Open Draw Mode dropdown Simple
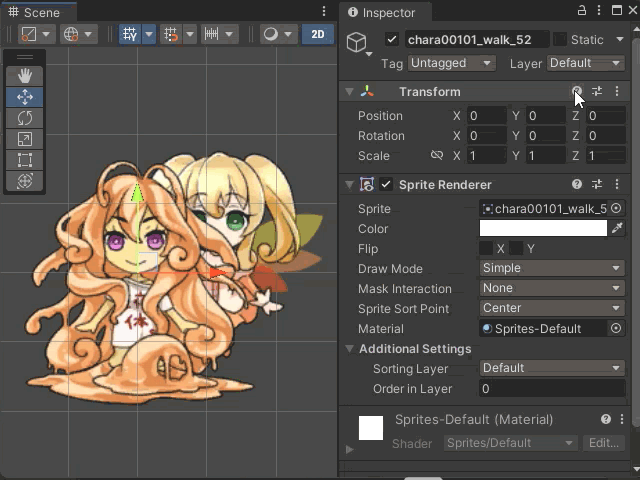Screen dimensions: 640x480 coord(552,268)
